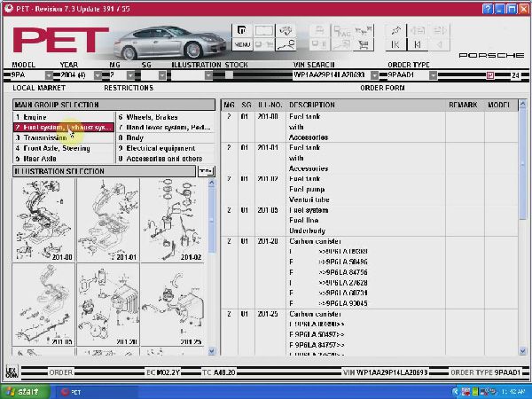Click the blank rectangle toolbar icon
Image resolution: width=532 pixels, height=399 pixels.
(x=264, y=30)
